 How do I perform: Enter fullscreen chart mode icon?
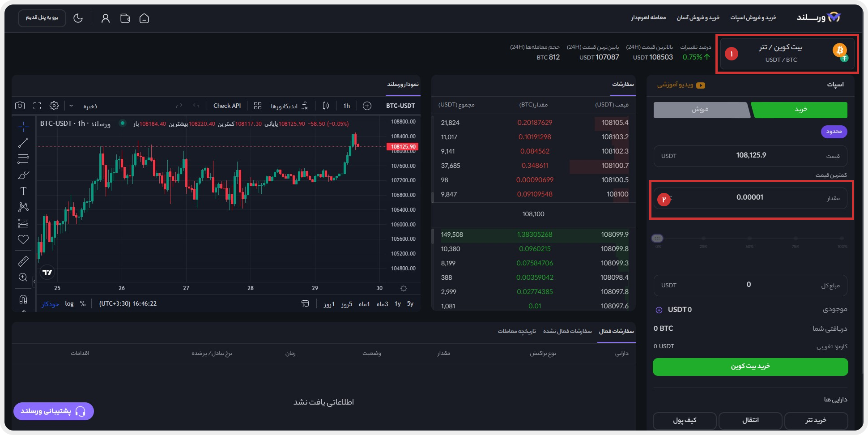click(x=37, y=106)
